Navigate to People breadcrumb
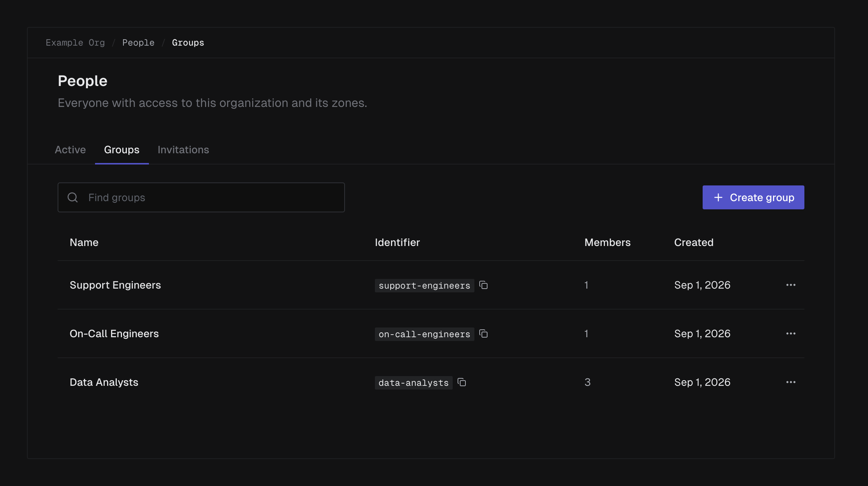Viewport: 868px width, 486px height. (x=138, y=43)
